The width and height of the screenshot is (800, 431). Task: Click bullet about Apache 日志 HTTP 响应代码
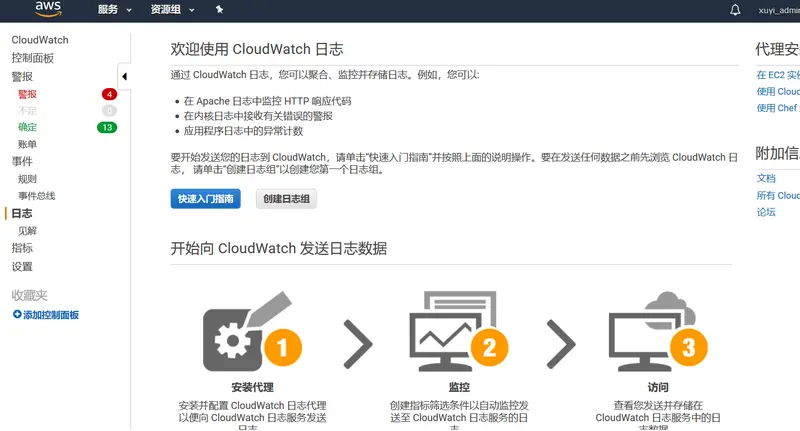tap(267, 101)
